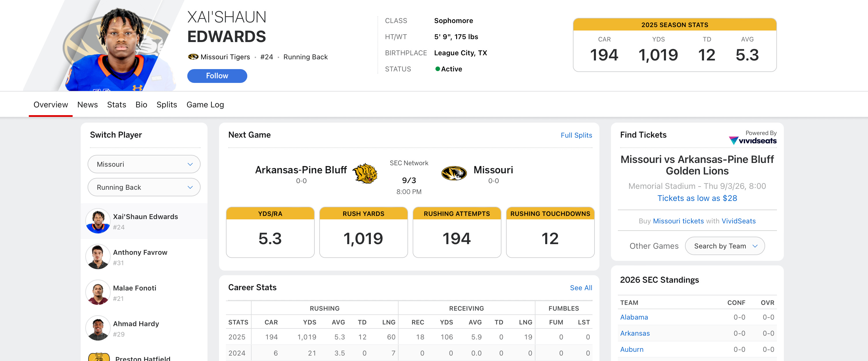
Task: Expand the Running Back position dropdown
Action: 144,187
